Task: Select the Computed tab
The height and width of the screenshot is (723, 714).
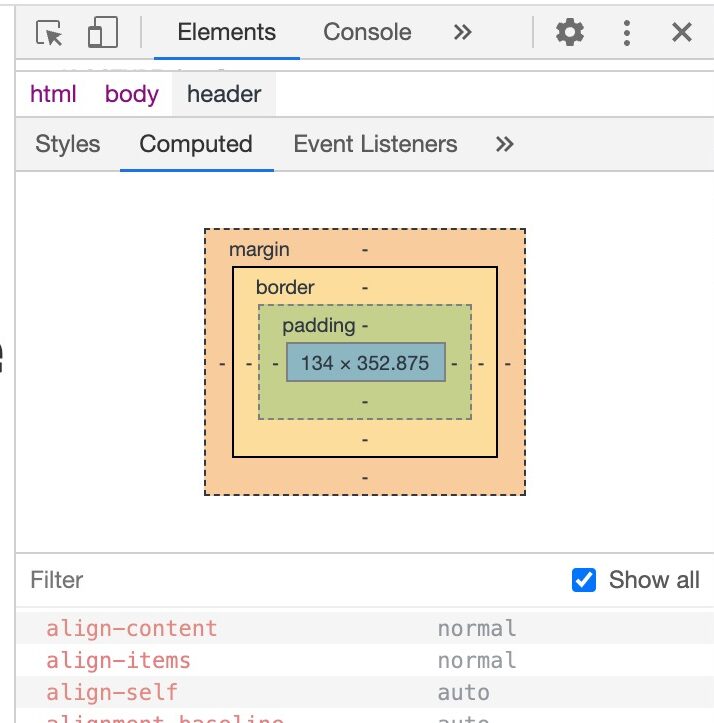Action: pyautogui.click(x=196, y=144)
